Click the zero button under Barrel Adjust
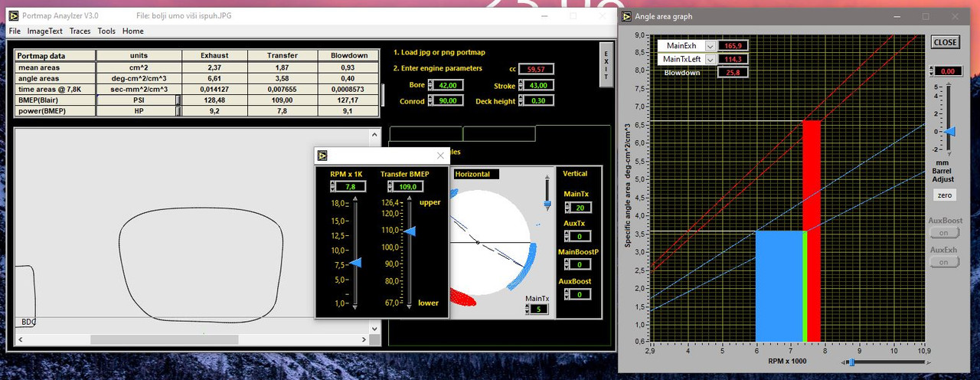Screen dimensions: 980x380 (x=944, y=195)
